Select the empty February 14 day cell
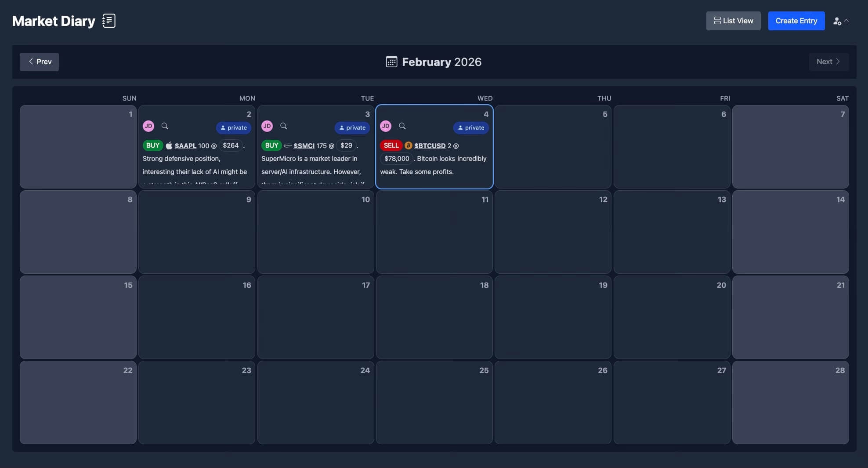 [790, 232]
